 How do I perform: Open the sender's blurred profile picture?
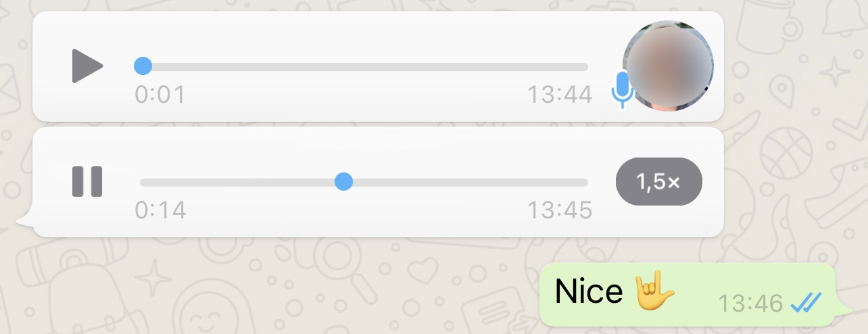pyautogui.click(x=668, y=66)
